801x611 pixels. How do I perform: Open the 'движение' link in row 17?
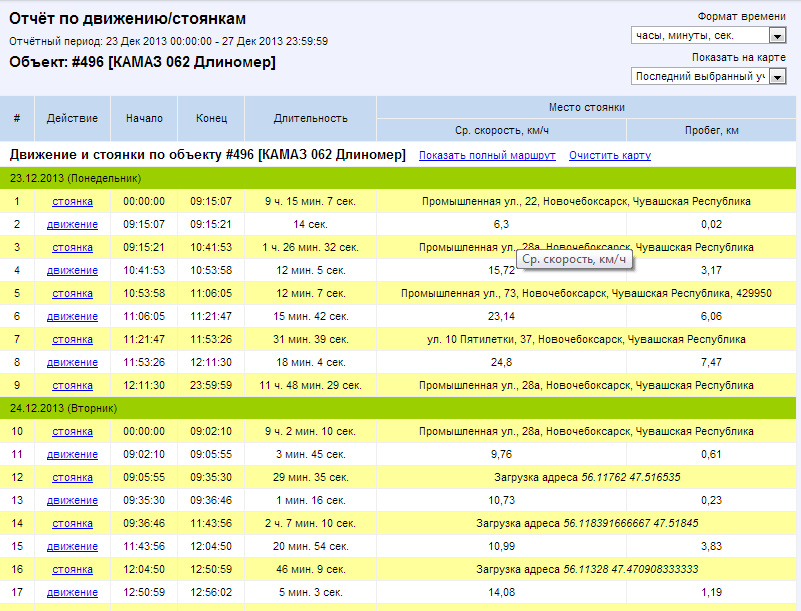point(72,592)
